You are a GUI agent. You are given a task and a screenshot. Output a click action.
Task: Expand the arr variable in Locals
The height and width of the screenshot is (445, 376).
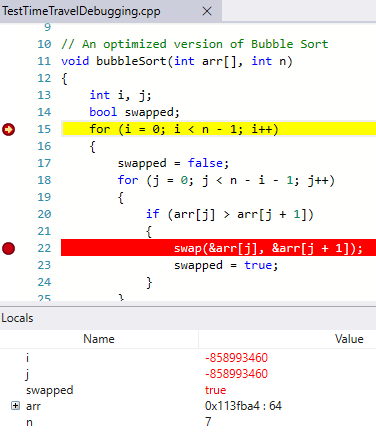coord(15,406)
